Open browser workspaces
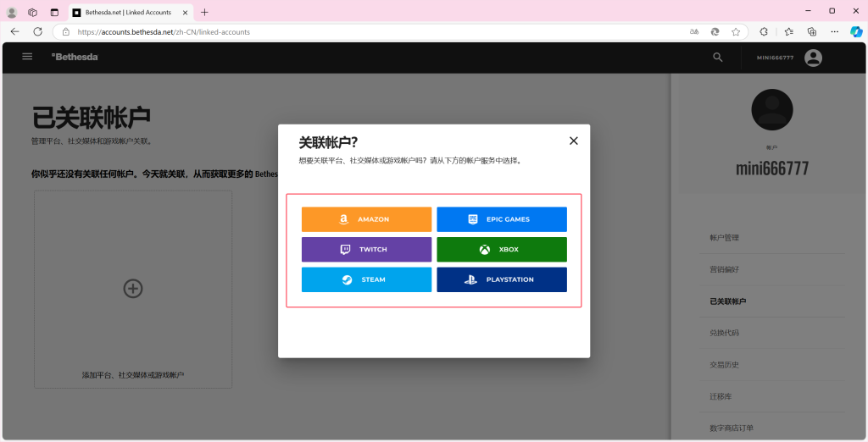Image resolution: width=868 pixels, height=442 pixels. [33, 12]
